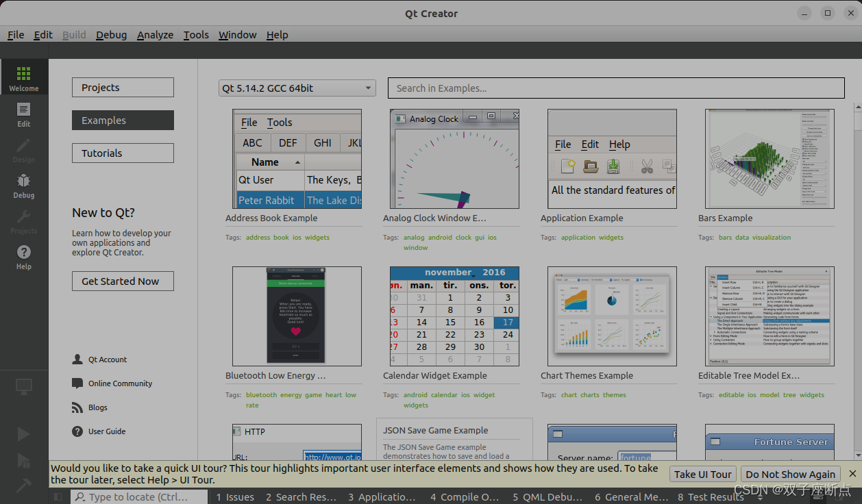This screenshot has width=862, height=504.
Task: Maximize the Qt Creator window
Action: click(x=828, y=13)
